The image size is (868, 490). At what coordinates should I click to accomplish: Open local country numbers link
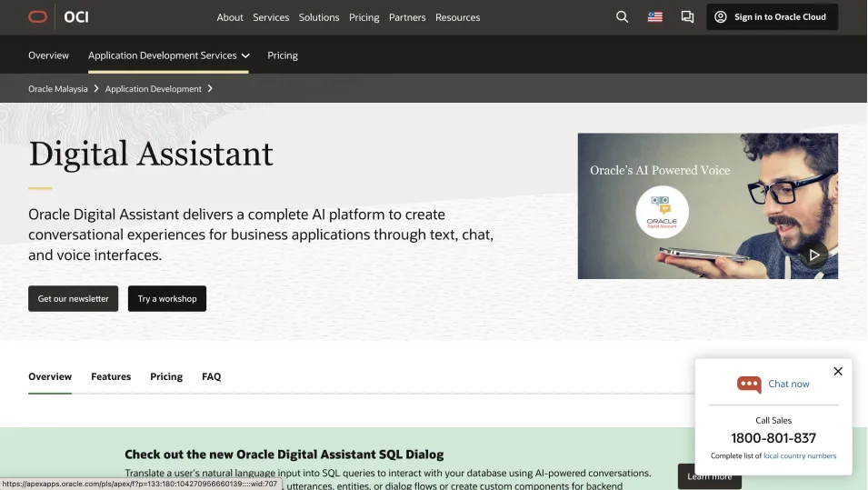pos(800,455)
